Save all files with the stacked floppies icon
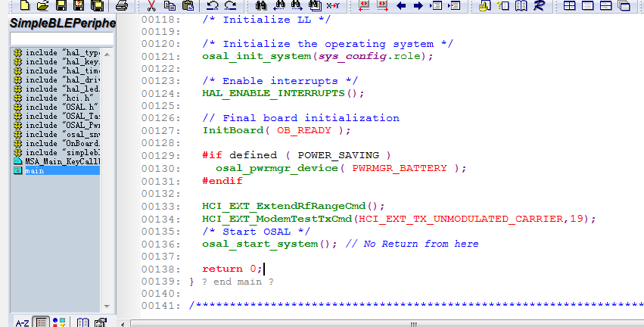Image resolution: width=644 pixels, height=327 pixels. tap(98, 5)
